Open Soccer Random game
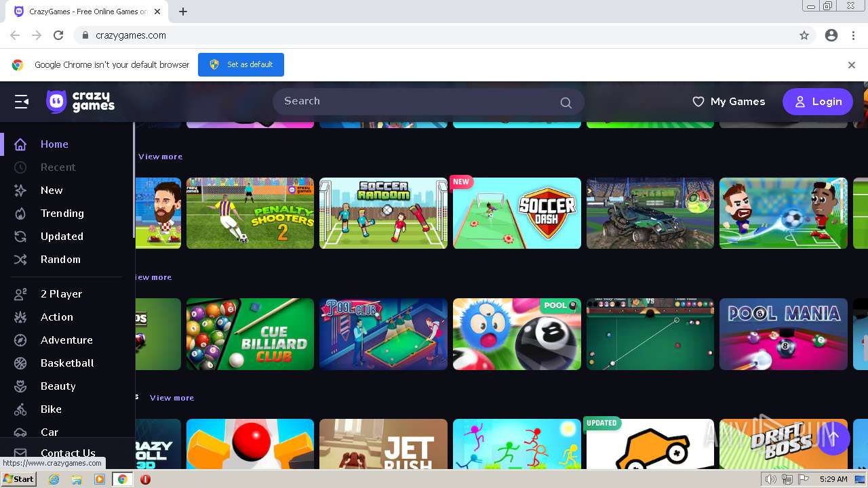The height and width of the screenshot is (488, 868). (x=383, y=213)
